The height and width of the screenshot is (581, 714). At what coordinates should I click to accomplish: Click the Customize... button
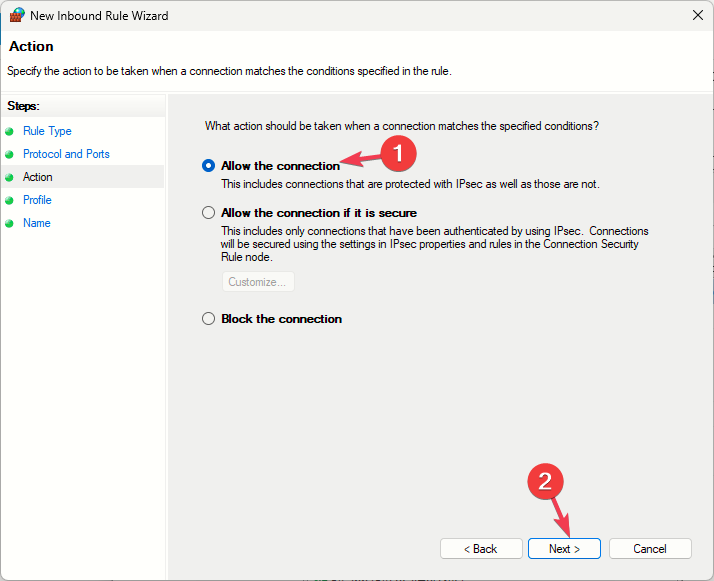tap(258, 282)
